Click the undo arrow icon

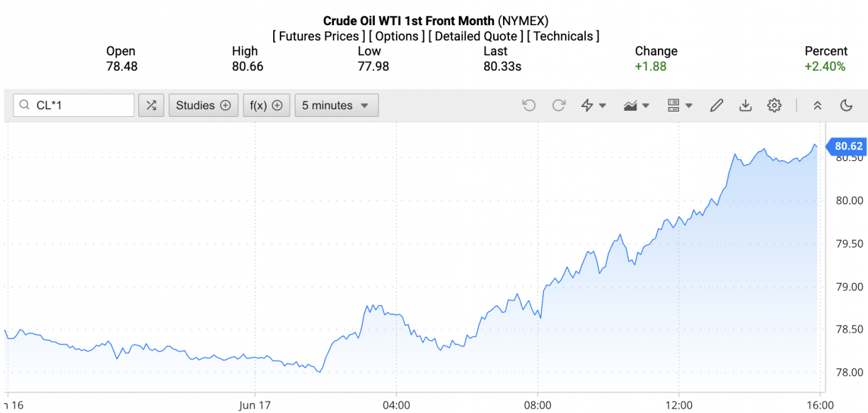click(529, 106)
